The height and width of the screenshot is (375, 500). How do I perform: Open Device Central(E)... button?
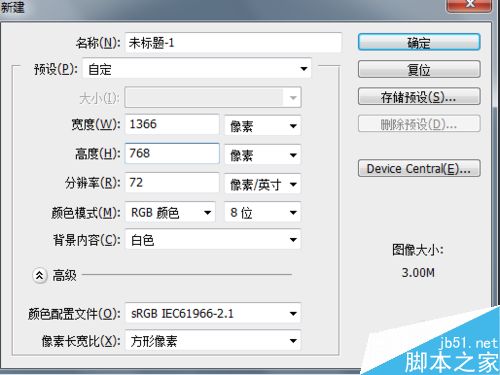pyautogui.click(x=419, y=168)
